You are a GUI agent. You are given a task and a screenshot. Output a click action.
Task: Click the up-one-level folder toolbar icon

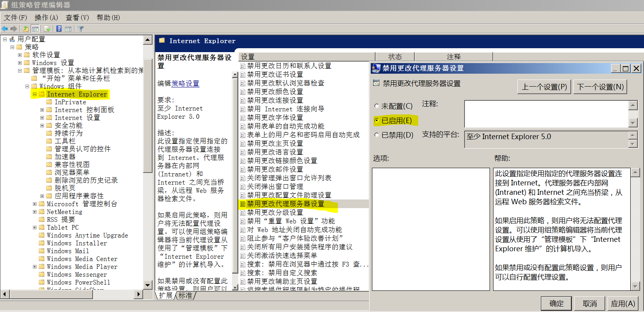(26, 29)
